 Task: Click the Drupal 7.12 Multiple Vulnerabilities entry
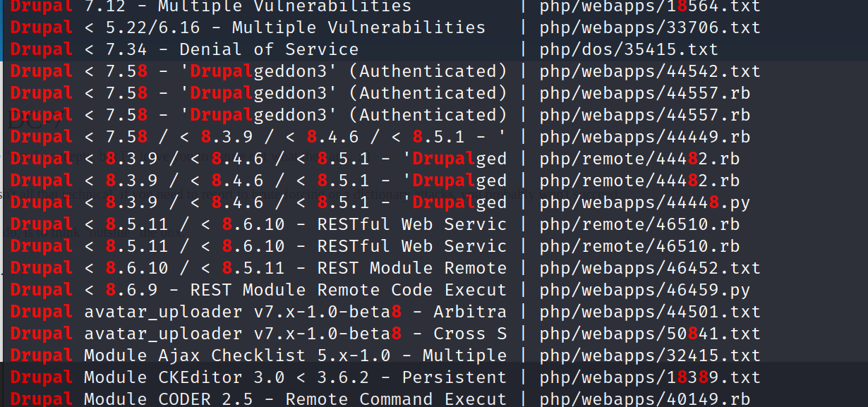(211, 7)
